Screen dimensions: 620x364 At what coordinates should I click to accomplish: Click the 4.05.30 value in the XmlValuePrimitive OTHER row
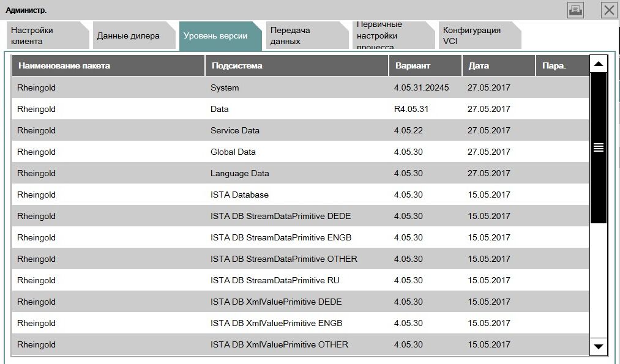click(408, 344)
